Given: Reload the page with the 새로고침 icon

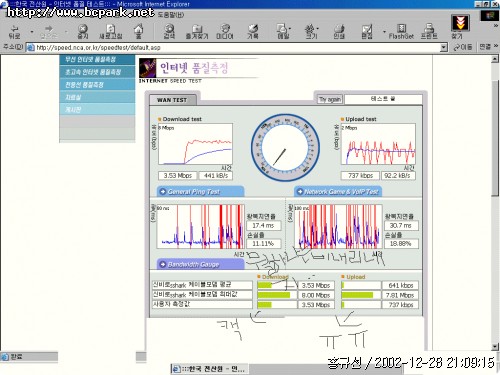Looking at the screenshot, I should point(111,32).
